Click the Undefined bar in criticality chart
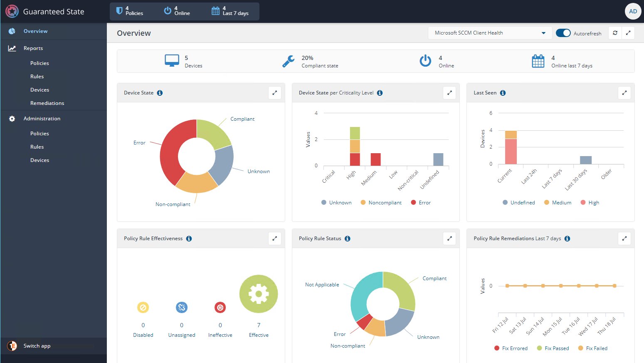 438,159
